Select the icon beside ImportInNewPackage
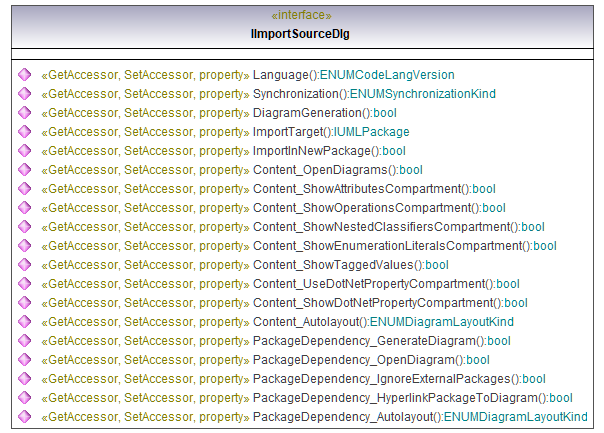The width and height of the screenshot is (604, 433). [24, 151]
